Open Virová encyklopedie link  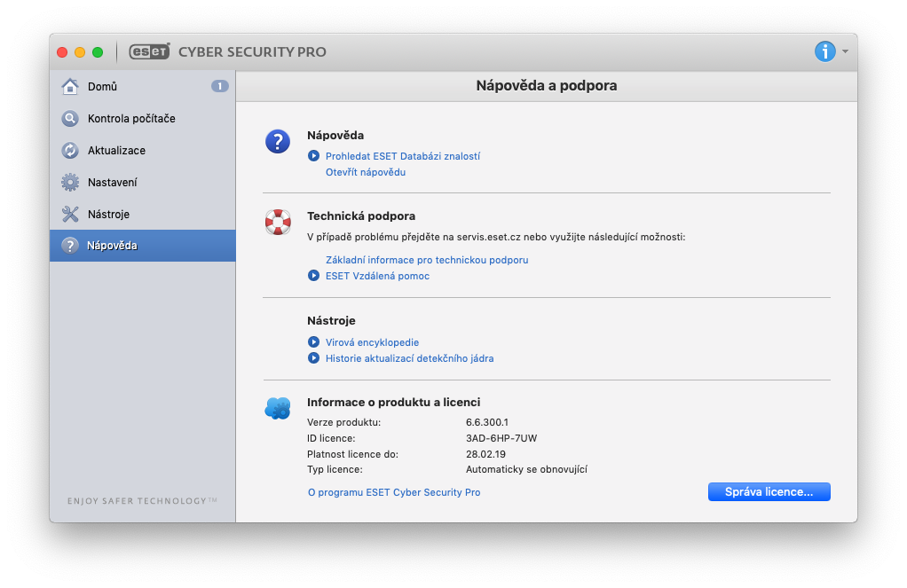372,342
